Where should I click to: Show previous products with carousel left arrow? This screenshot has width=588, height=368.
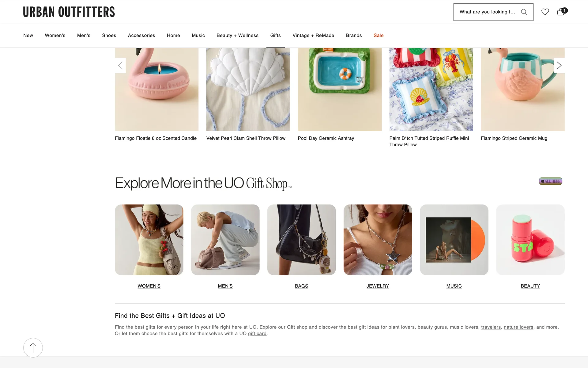(x=120, y=65)
